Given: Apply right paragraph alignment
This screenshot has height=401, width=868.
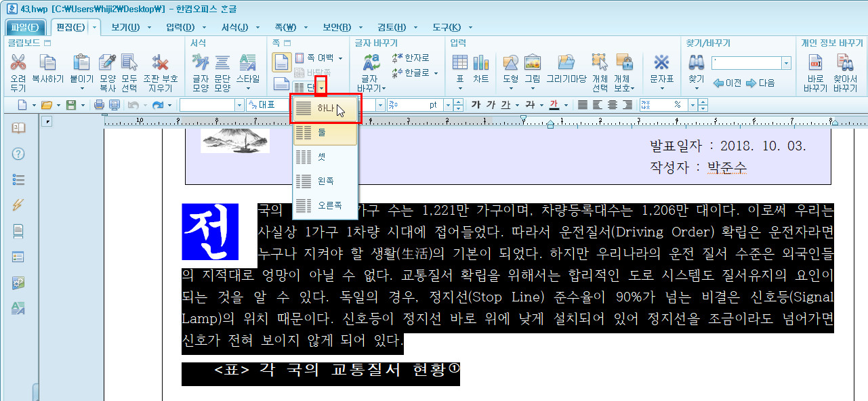Looking at the screenshot, I should (x=627, y=105).
